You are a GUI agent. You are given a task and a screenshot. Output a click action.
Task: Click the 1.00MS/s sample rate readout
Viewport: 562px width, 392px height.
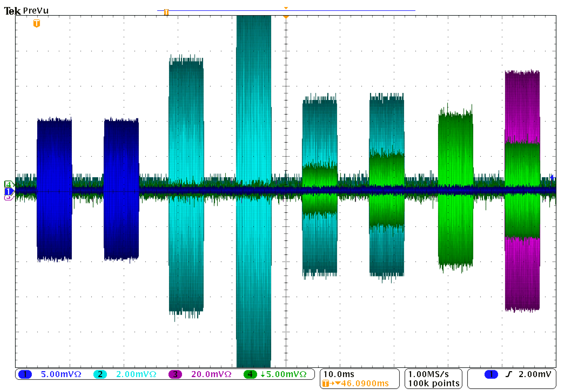429,374
